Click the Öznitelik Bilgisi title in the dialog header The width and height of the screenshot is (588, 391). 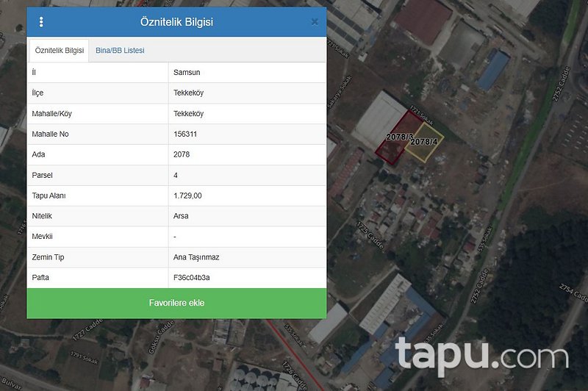pyautogui.click(x=176, y=22)
